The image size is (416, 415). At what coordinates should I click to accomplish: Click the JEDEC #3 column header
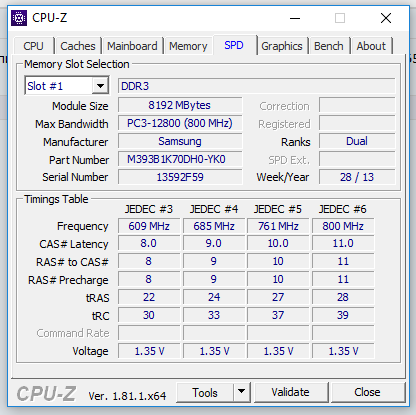pos(149,209)
